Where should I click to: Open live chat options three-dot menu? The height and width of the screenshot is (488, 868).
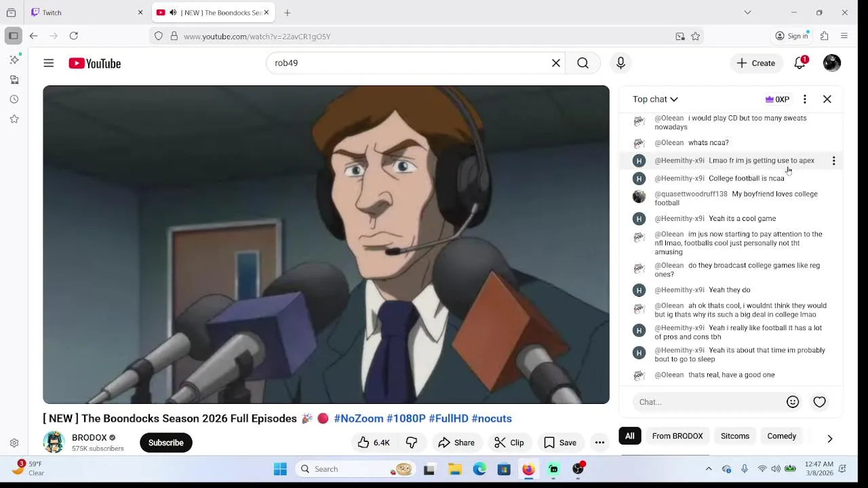tap(805, 99)
